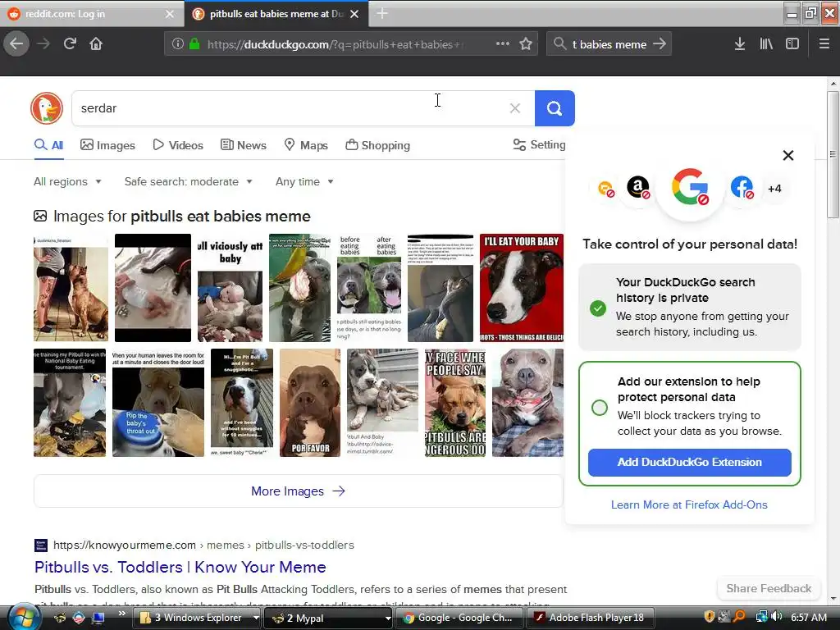Open the I'LL EAT YOUR BABY meme thumbnail
This screenshot has width=840, height=630.
pos(521,288)
